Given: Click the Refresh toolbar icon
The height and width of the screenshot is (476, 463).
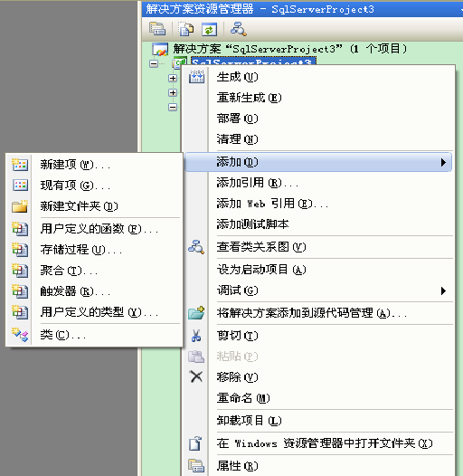Looking at the screenshot, I should click(x=210, y=29).
